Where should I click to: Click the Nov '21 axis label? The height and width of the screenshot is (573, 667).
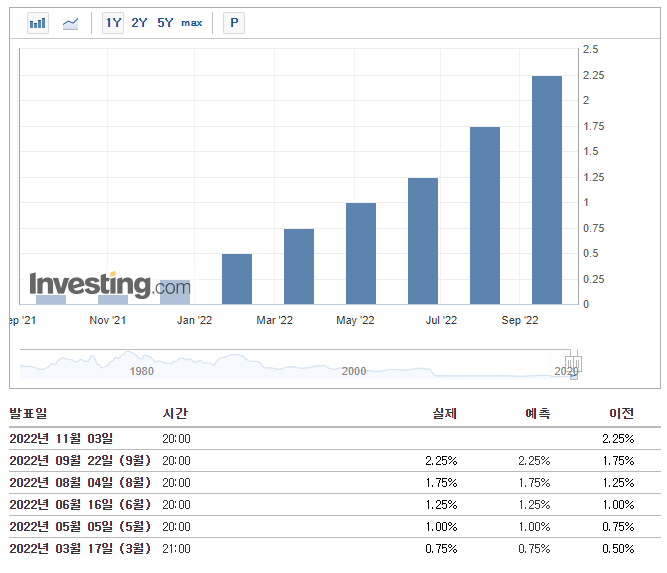click(108, 320)
